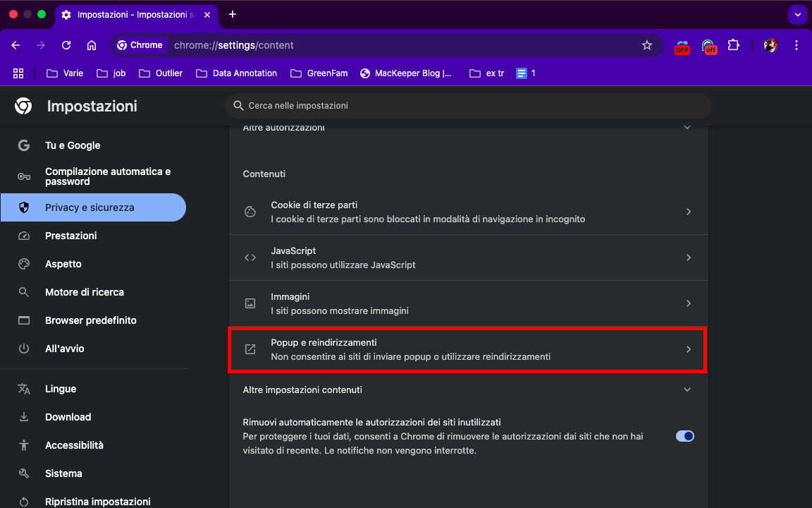Click the Immagini content settings icon
Image resolution: width=812 pixels, height=508 pixels.
250,303
